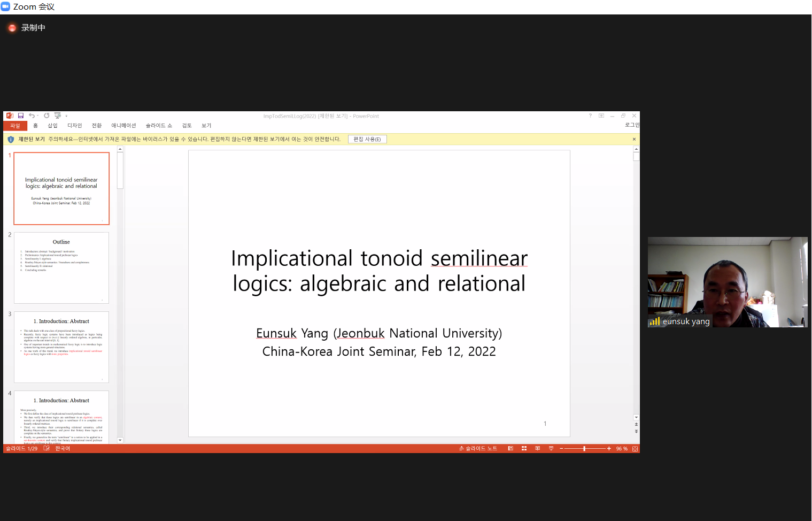Select slide 2 thumbnail titled Outline
The image size is (812, 521).
tap(61, 267)
